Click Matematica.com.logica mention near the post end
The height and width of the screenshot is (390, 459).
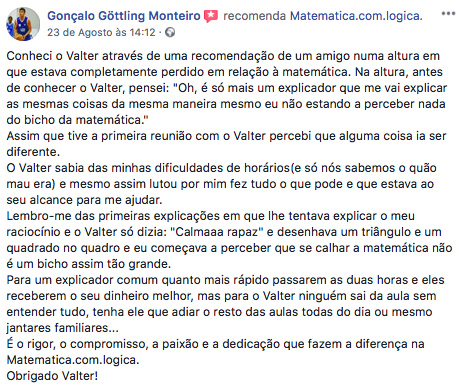pos(73,360)
